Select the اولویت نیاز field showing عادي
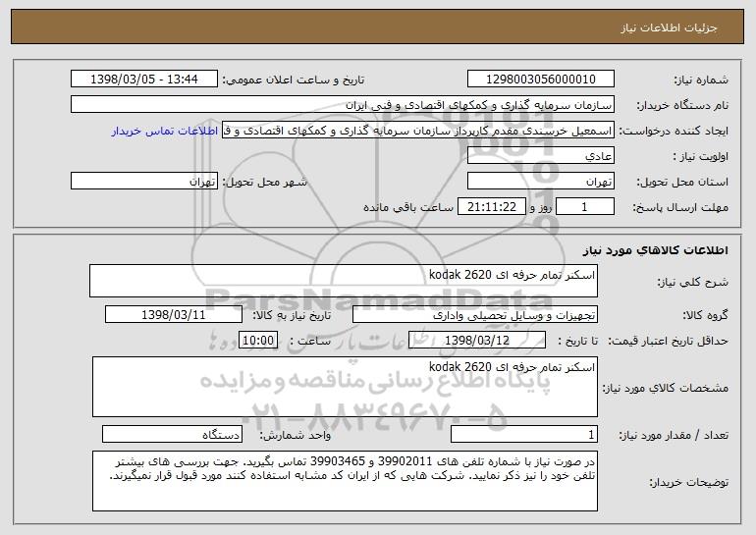 [541, 156]
